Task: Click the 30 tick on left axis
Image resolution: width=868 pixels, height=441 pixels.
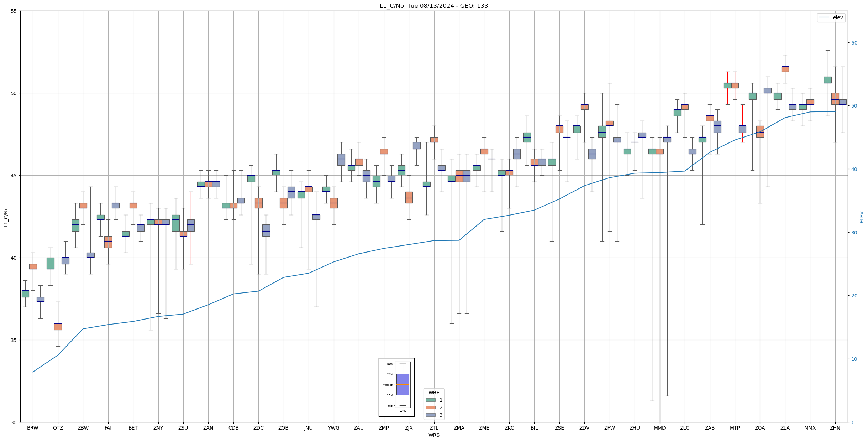Action: (14, 422)
